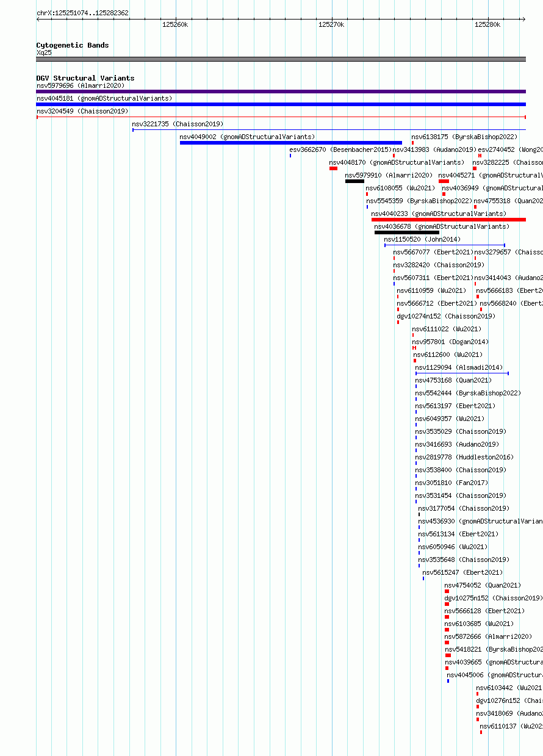
Task: Select the blue nsv4045181 variant bar
Action: [281, 104]
